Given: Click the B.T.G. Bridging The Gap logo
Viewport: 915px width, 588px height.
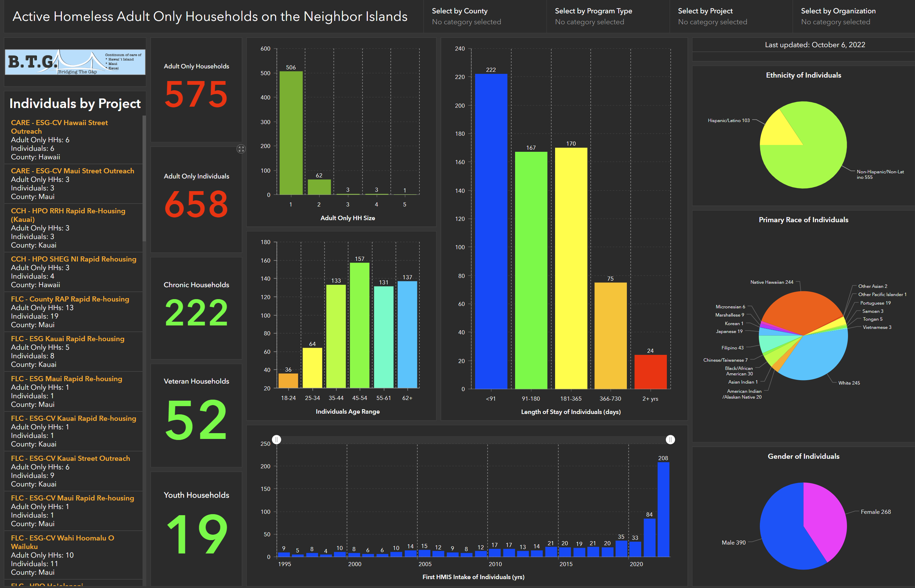Looking at the screenshot, I should point(75,62).
